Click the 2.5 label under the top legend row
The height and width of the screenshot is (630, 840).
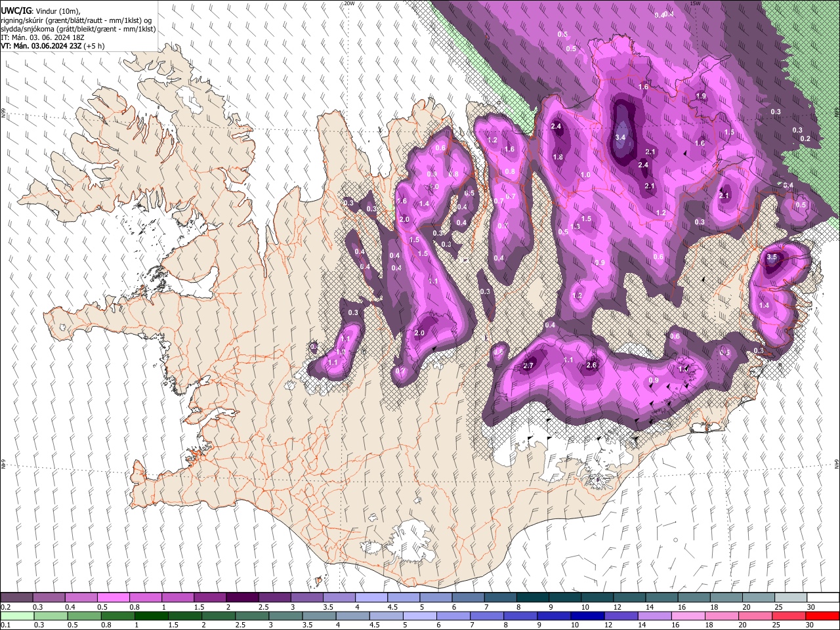(x=263, y=607)
